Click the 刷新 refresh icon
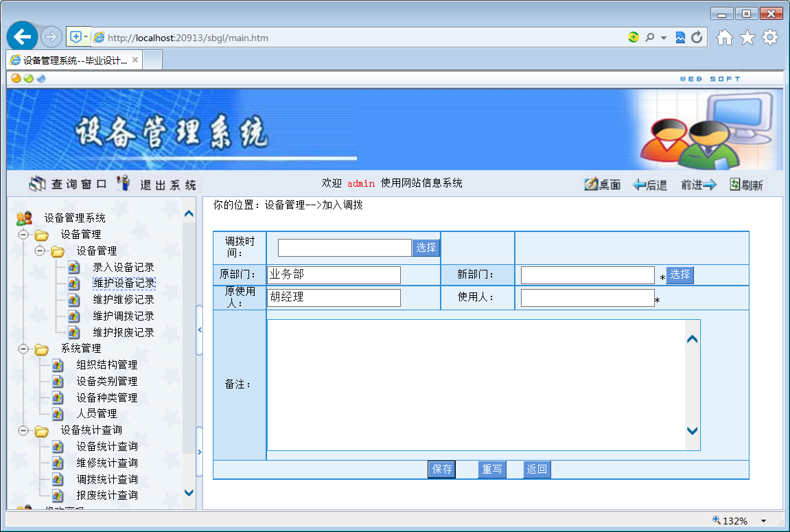 [735, 185]
